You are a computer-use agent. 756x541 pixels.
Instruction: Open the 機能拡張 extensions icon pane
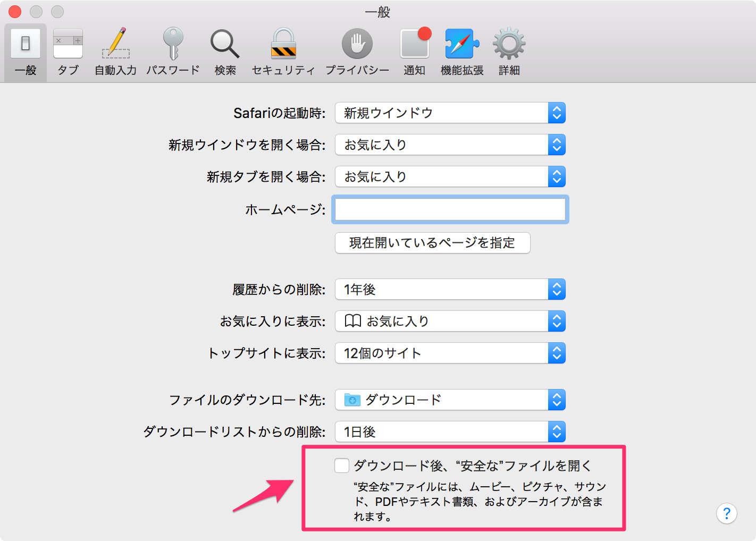[462, 52]
